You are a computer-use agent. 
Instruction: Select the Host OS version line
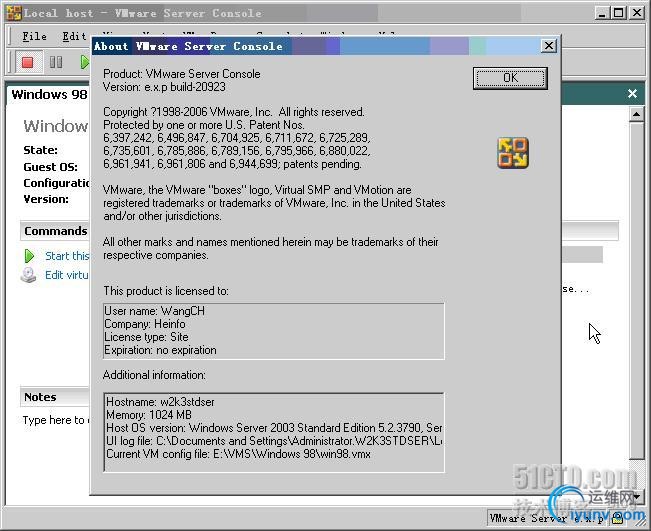[x=274, y=428]
